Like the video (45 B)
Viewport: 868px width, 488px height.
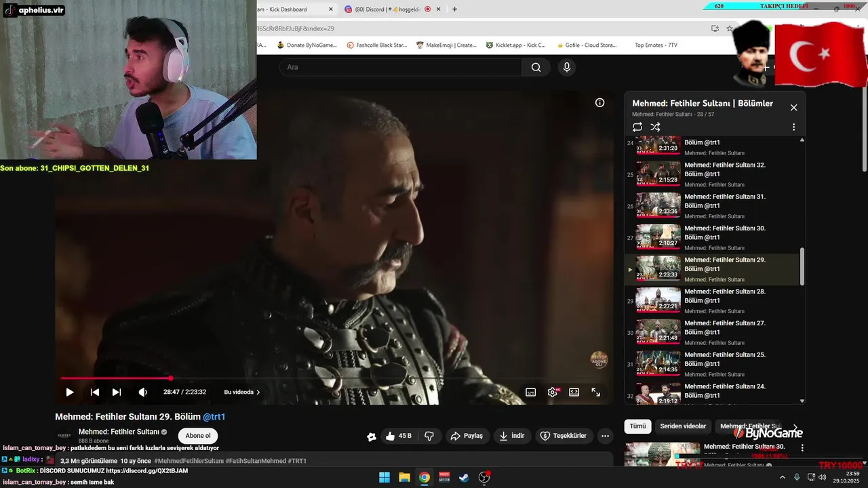398,436
